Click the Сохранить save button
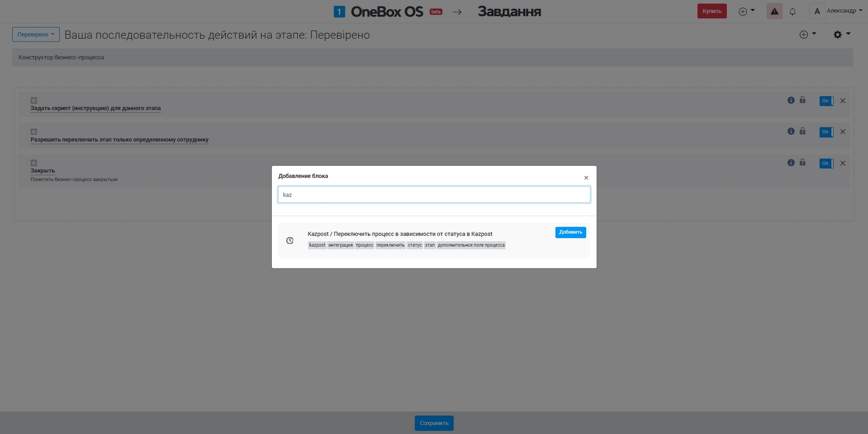 tap(434, 423)
